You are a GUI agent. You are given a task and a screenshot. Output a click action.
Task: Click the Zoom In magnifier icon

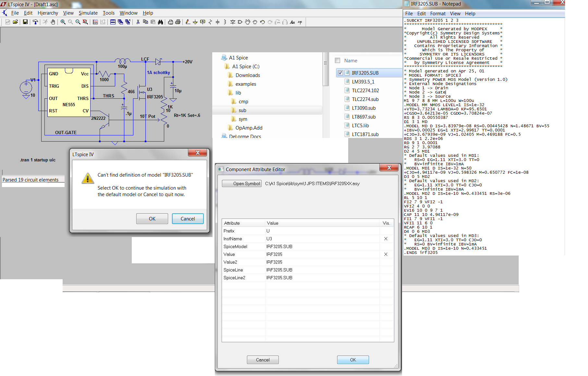pos(63,22)
